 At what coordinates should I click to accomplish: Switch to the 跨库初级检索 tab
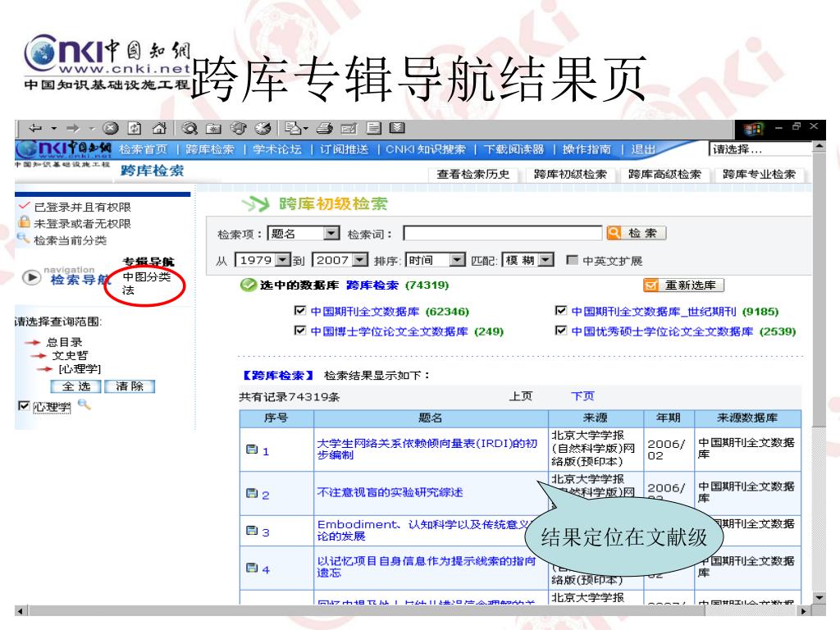(x=571, y=174)
